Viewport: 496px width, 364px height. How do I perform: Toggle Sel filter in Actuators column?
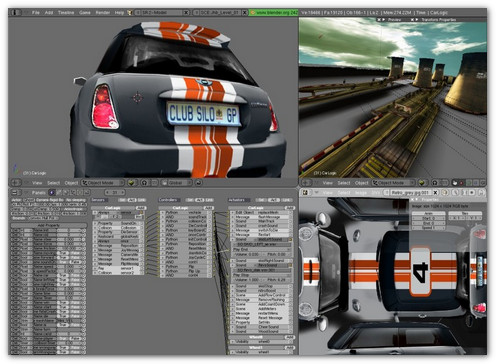262,200
